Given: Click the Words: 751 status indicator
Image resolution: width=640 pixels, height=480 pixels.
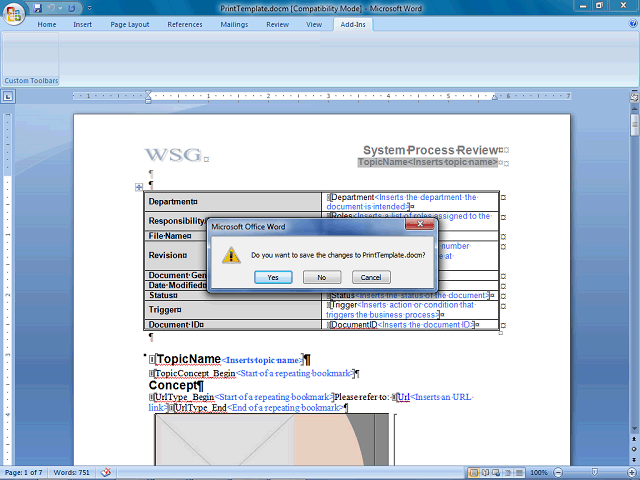Looking at the screenshot, I should coord(71,473).
